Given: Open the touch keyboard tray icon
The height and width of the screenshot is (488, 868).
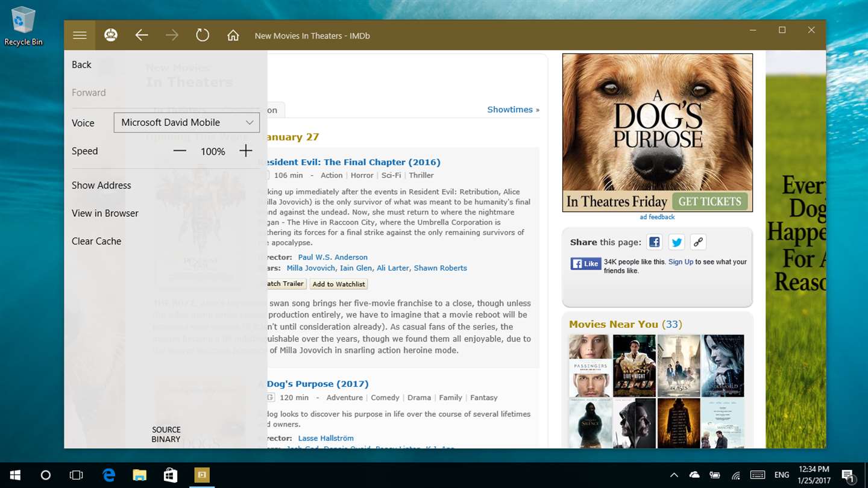Looking at the screenshot, I should click(758, 475).
